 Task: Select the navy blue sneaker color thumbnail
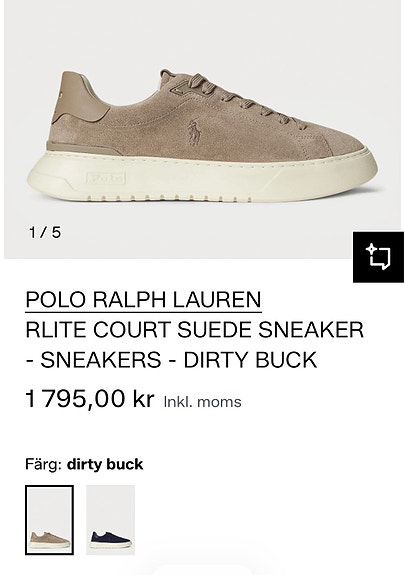click(x=110, y=520)
